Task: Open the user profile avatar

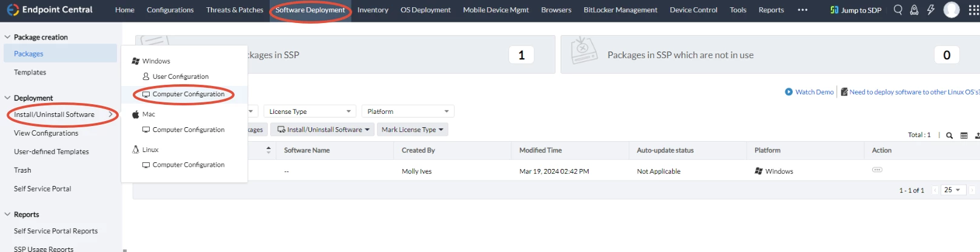Action: pos(952,10)
